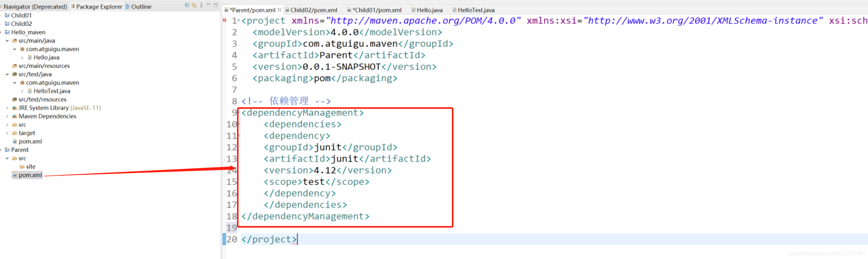
Task: Collapse Parent src folder
Action: [x=7, y=158]
